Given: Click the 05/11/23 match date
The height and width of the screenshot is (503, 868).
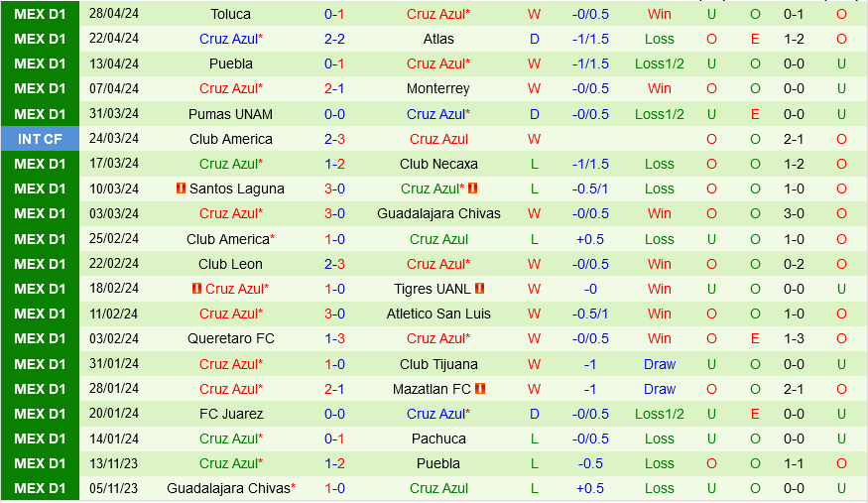Looking at the screenshot, I should pos(115,488).
